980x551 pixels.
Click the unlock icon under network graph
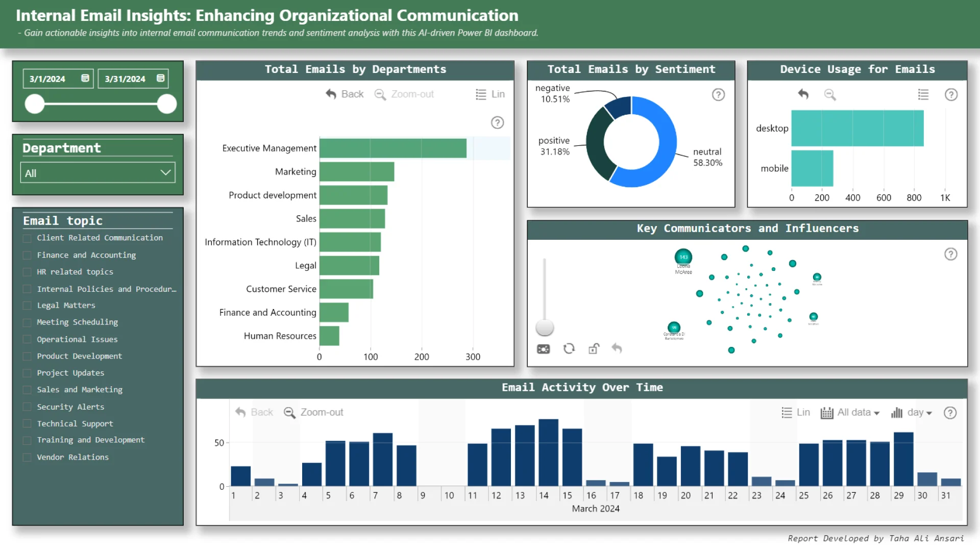pos(594,348)
